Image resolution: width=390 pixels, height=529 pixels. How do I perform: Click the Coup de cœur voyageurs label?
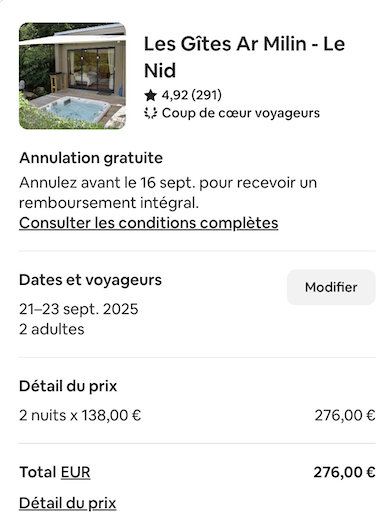click(241, 113)
